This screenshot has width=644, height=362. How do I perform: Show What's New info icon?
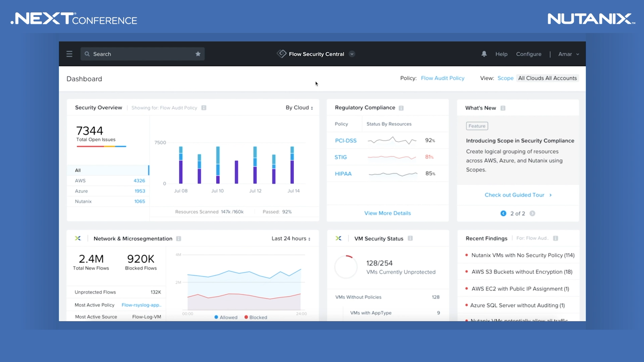click(503, 108)
